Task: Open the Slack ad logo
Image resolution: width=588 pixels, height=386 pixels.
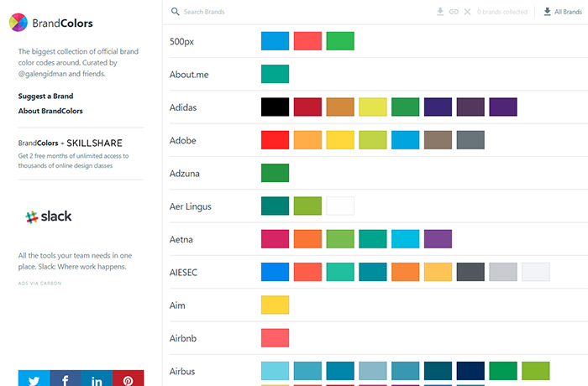Action: point(49,216)
